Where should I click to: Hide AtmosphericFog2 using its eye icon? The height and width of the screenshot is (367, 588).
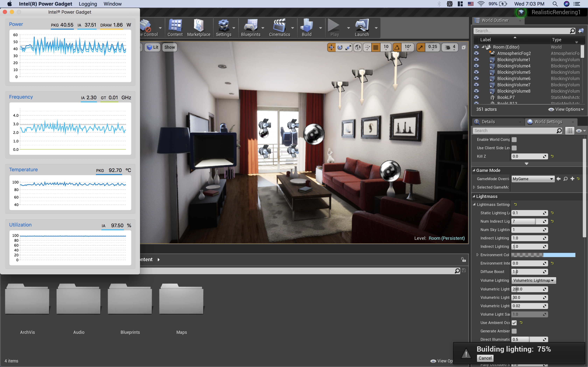coord(476,53)
